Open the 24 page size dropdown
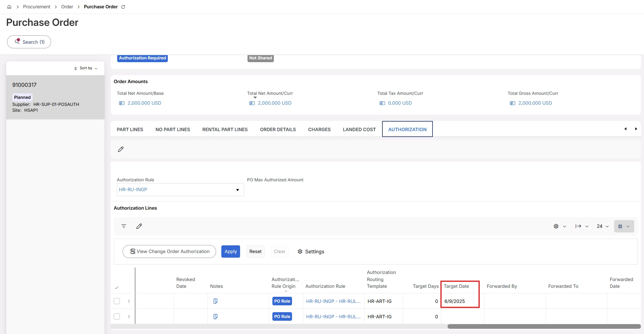The image size is (644, 334). tap(603, 226)
